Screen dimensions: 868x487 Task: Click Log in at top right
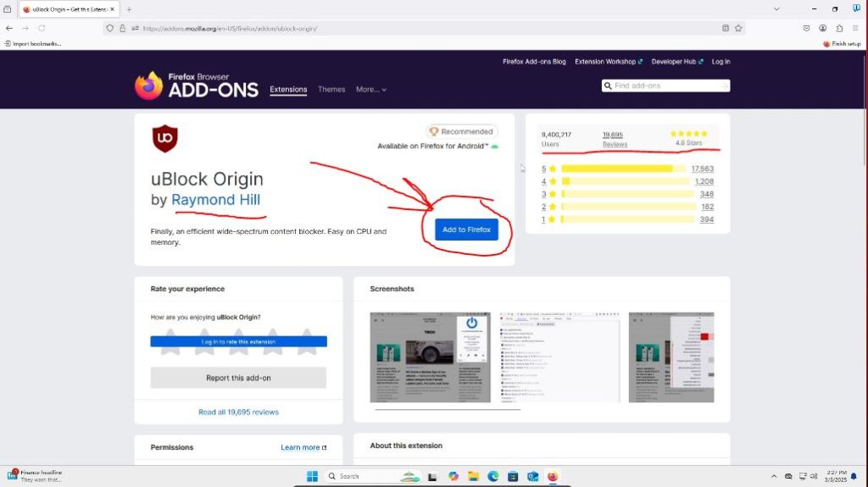coord(721,62)
